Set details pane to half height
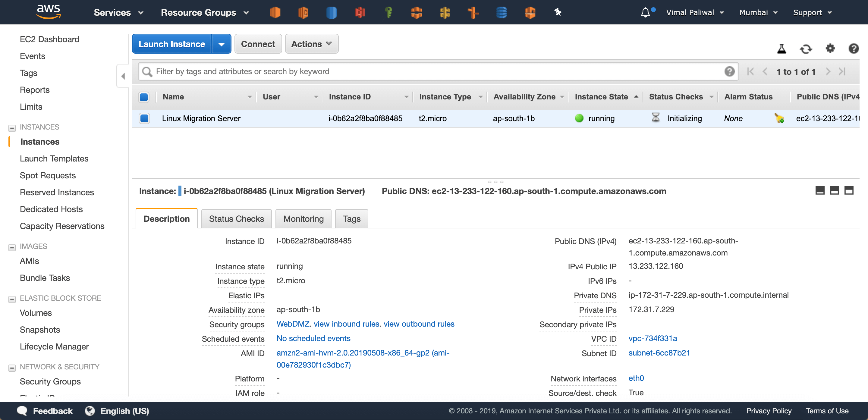Viewport: 868px width, 420px height. pyautogui.click(x=834, y=191)
